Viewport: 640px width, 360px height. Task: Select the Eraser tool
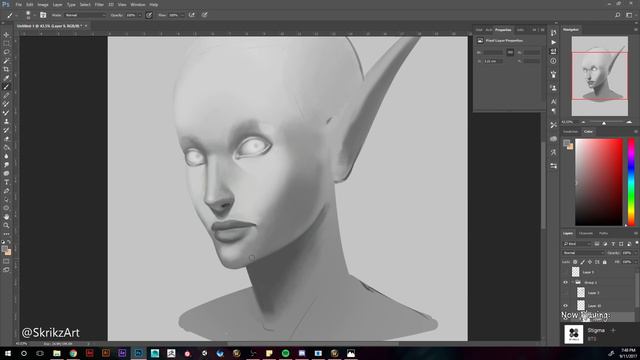tap(6, 139)
